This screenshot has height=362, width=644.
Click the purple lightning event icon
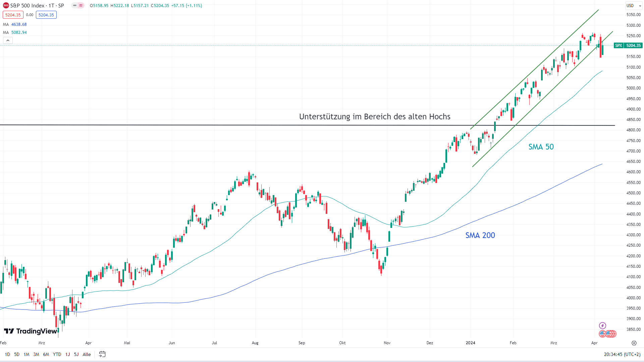coord(602,325)
